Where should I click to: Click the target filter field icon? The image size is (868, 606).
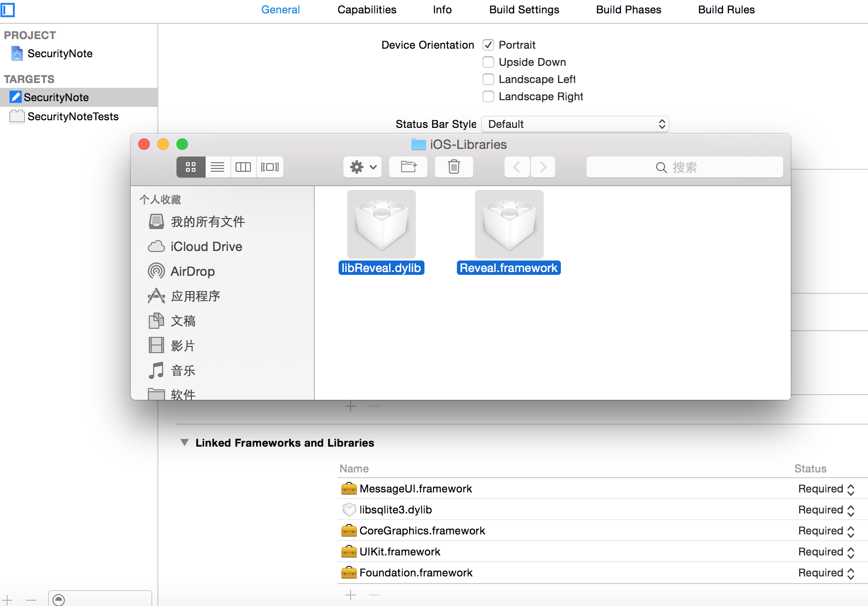[x=59, y=599]
